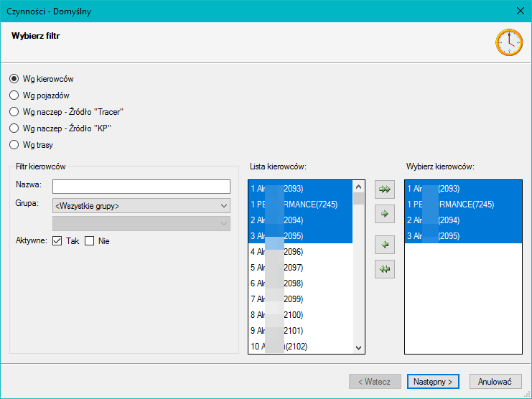
Task: Select "Wg naczep - Źródło Tracer" option
Action: tap(14, 111)
